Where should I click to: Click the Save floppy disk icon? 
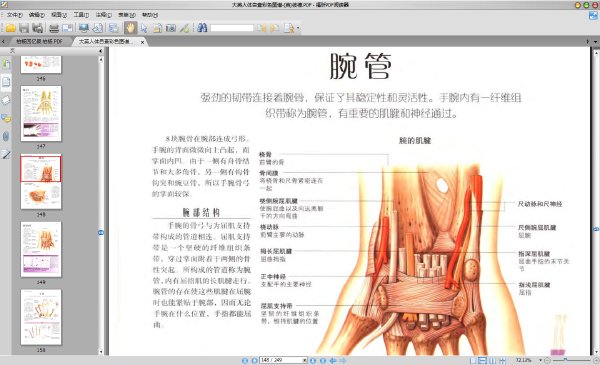[x=24, y=28]
